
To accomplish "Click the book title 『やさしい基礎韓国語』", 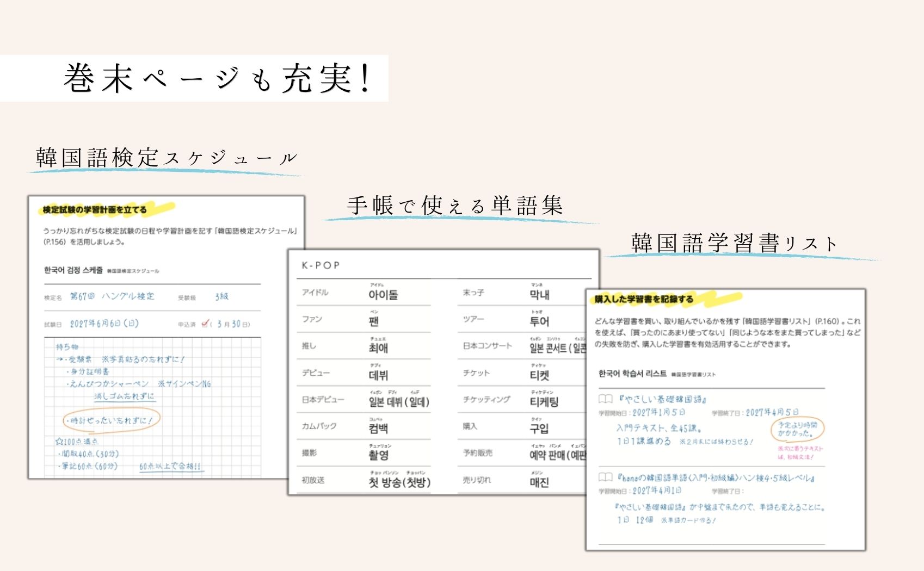I will 662,399.
